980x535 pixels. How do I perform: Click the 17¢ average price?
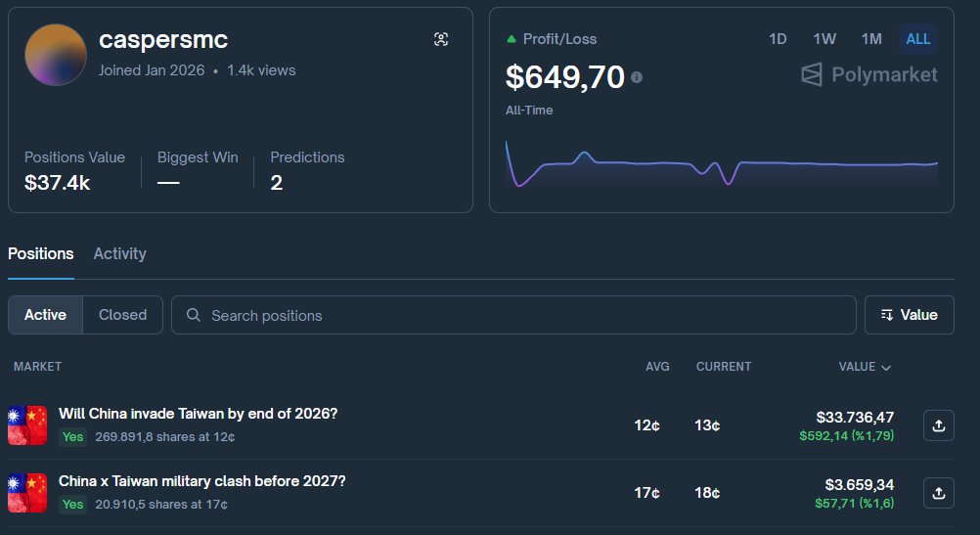[646, 493]
